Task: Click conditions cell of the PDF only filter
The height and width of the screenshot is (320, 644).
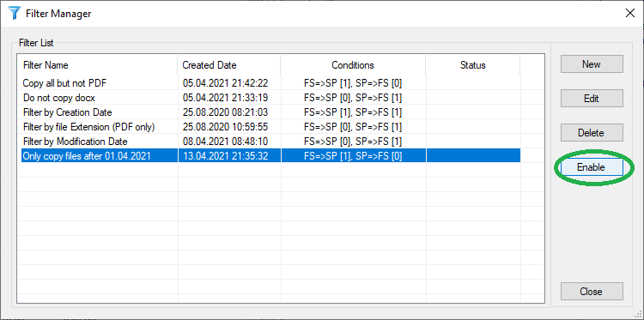Action: pyautogui.click(x=353, y=127)
